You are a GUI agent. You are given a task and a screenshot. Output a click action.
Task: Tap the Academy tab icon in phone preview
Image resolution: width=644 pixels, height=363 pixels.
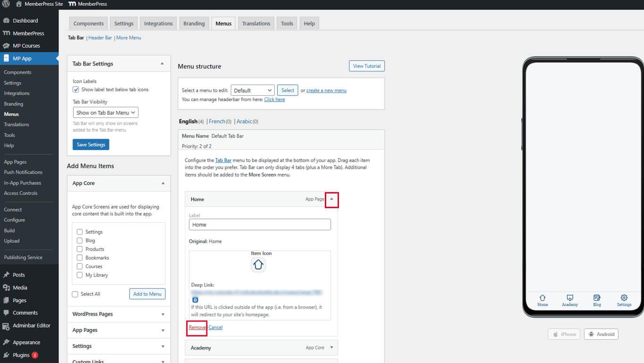(x=570, y=298)
